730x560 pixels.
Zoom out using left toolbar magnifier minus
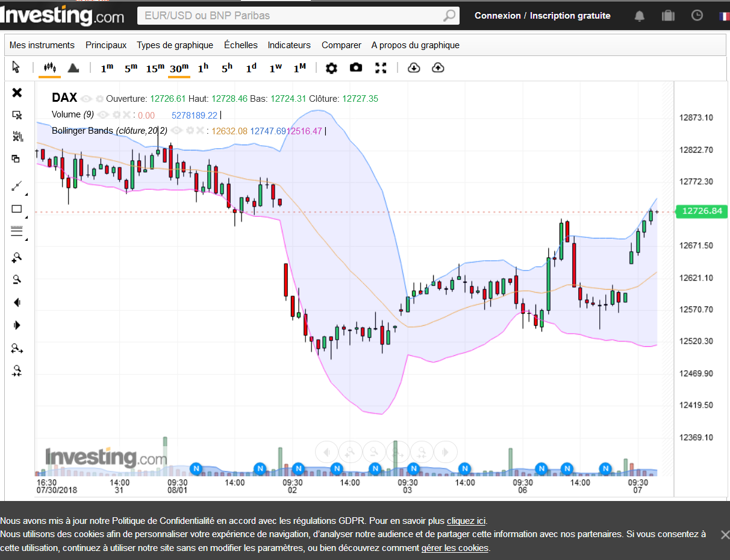pyautogui.click(x=17, y=279)
